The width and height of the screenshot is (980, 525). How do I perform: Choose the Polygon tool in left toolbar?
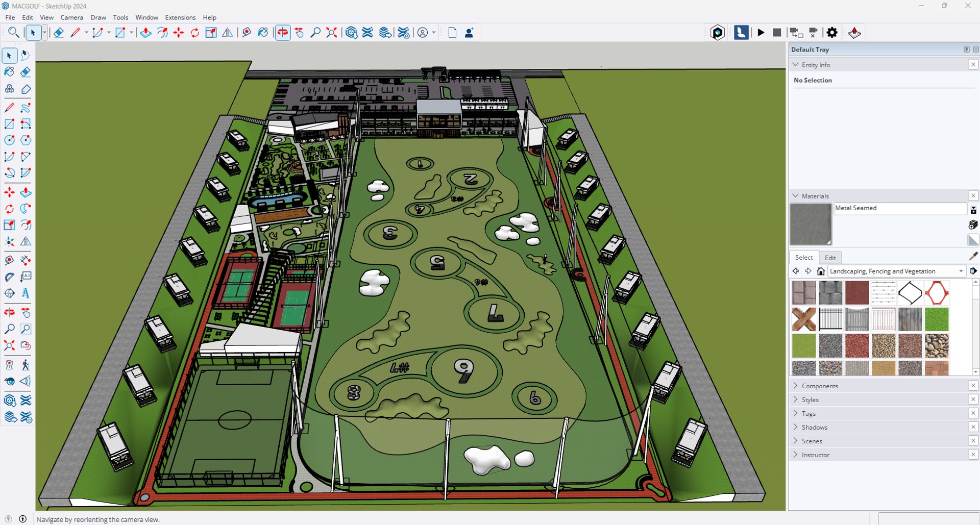(x=26, y=140)
